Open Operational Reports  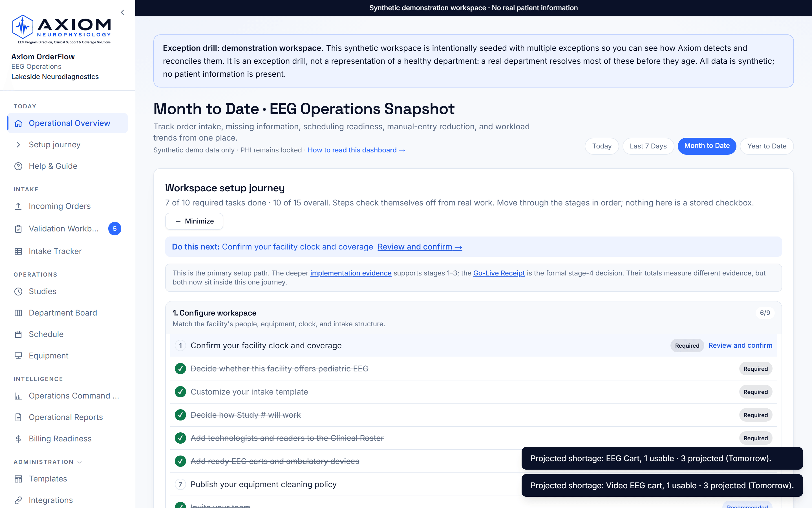[x=67, y=418]
